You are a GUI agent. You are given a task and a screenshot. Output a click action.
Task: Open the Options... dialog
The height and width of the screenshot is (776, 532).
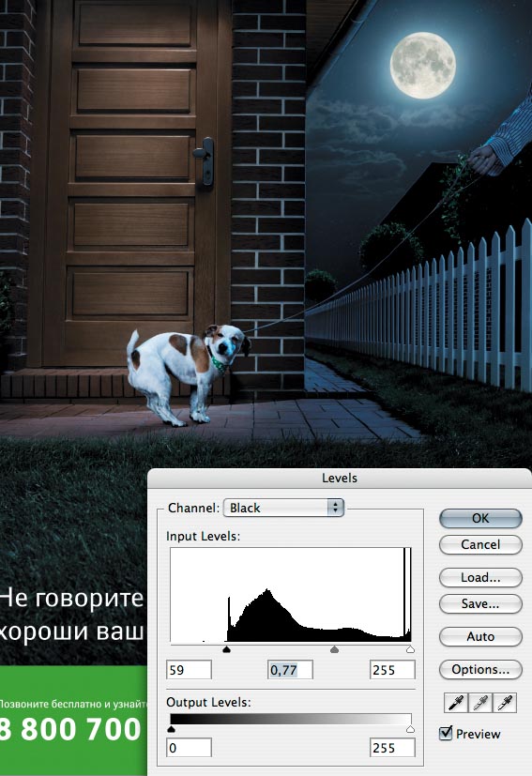point(480,670)
